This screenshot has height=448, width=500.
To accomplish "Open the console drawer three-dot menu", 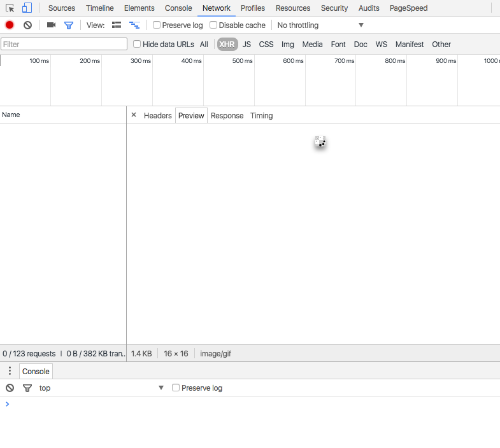I will 10,371.
